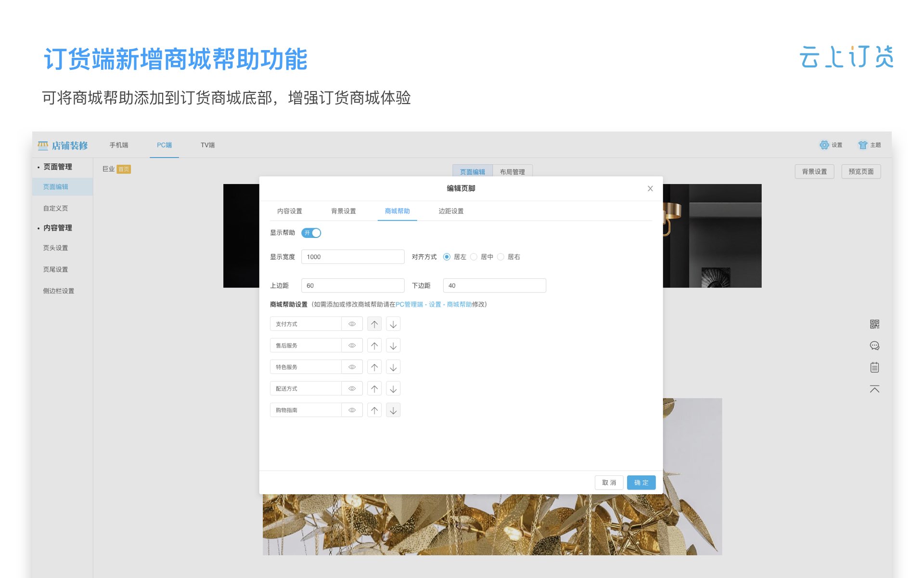This screenshot has height=578, width=924.
Task: Click the back-to-top arrow icon
Action: click(x=874, y=389)
